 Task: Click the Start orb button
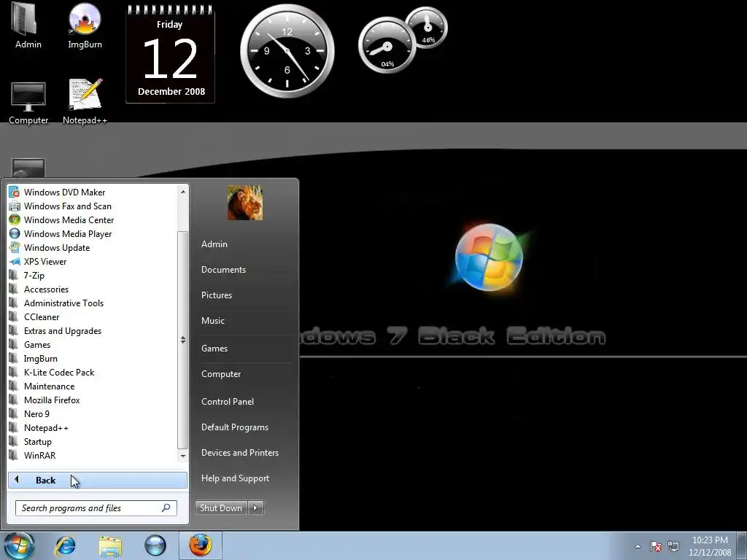point(20,545)
